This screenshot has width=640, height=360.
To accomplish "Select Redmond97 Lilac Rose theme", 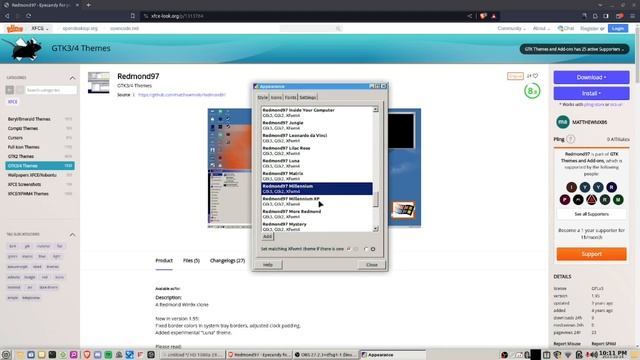I will click(317, 151).
